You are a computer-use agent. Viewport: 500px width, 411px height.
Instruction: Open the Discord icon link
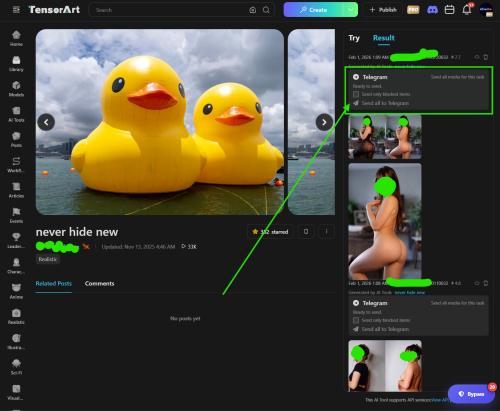coord(432,10)
